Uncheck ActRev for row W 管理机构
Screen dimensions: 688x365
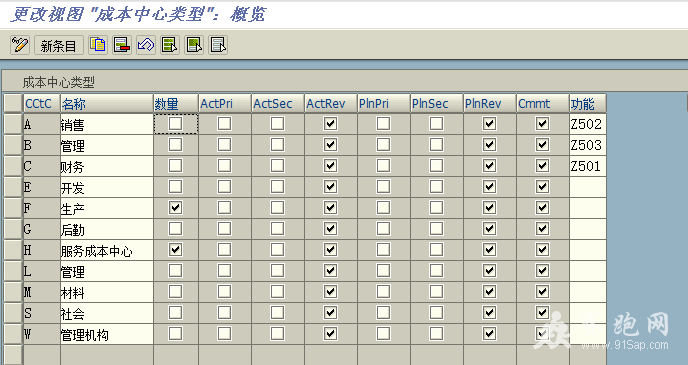point(330,334)
